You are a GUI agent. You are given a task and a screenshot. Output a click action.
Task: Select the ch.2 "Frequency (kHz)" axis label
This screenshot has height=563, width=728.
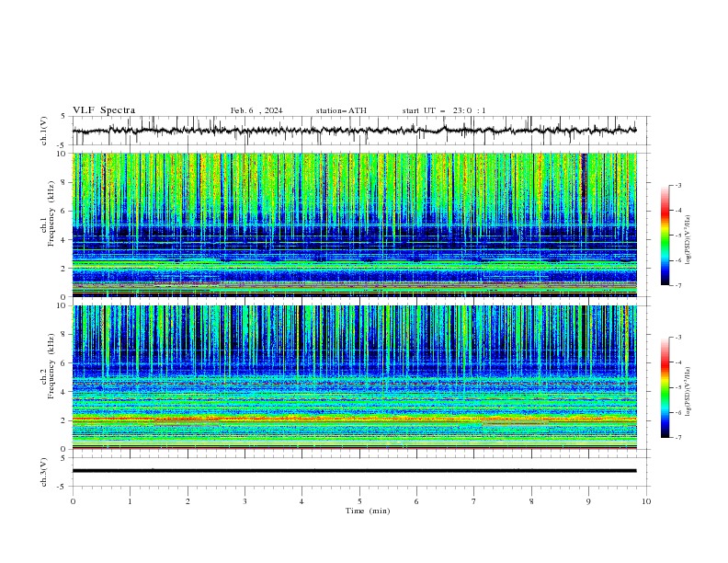coord(51,368)
